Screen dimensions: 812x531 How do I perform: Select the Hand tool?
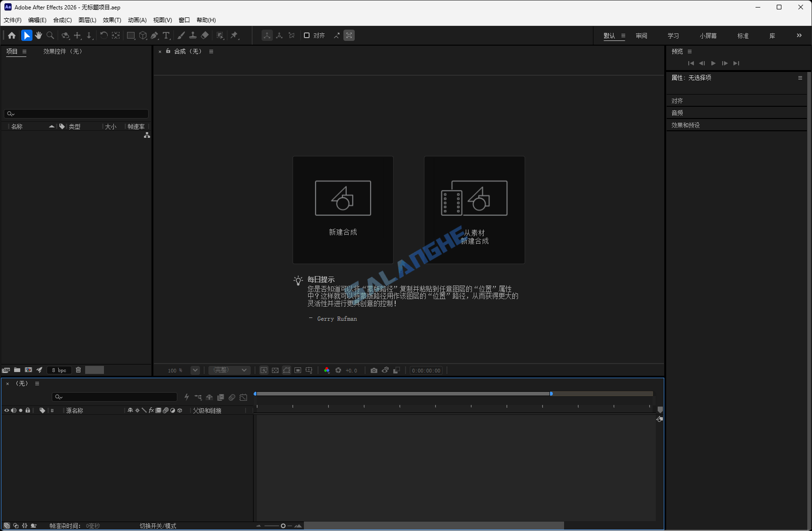(x=39, y=35)
